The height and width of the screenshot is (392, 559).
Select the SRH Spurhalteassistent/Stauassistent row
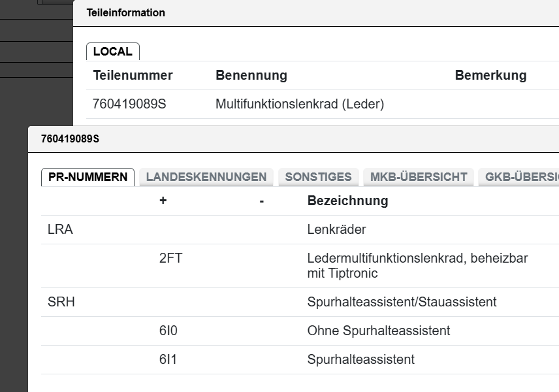point(300,302)
